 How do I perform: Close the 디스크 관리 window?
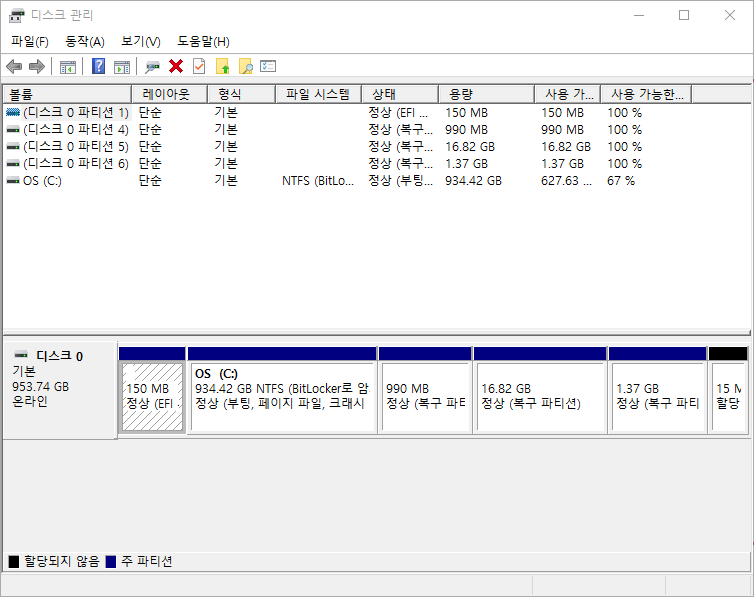(729, 15)
